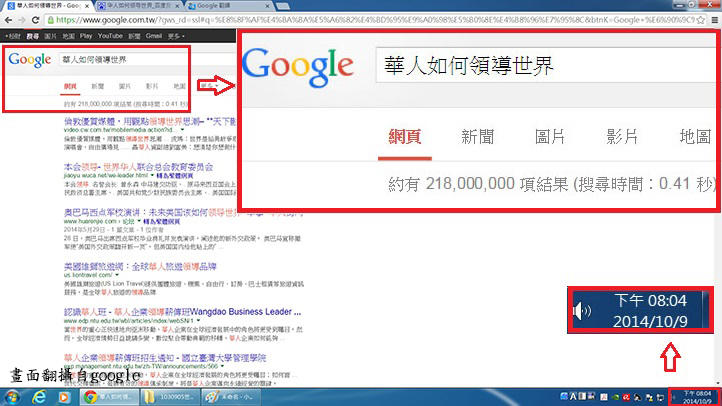Close the first Google search tab

(x=87, y=6)
